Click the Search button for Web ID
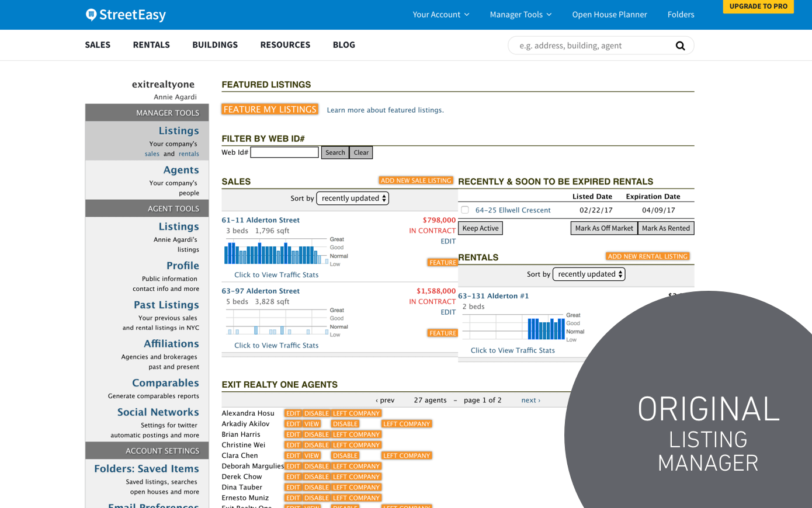 click(335, 152)
